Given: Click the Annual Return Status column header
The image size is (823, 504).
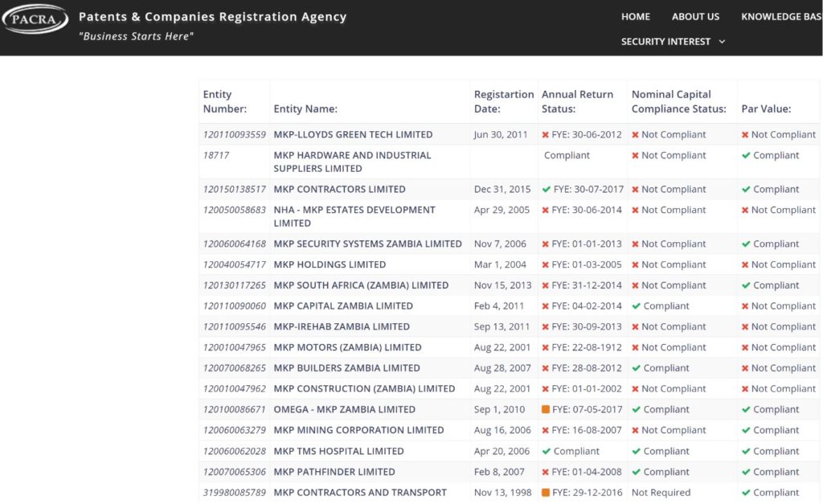Looking at the screenshot, I should (x=577, y=101).
